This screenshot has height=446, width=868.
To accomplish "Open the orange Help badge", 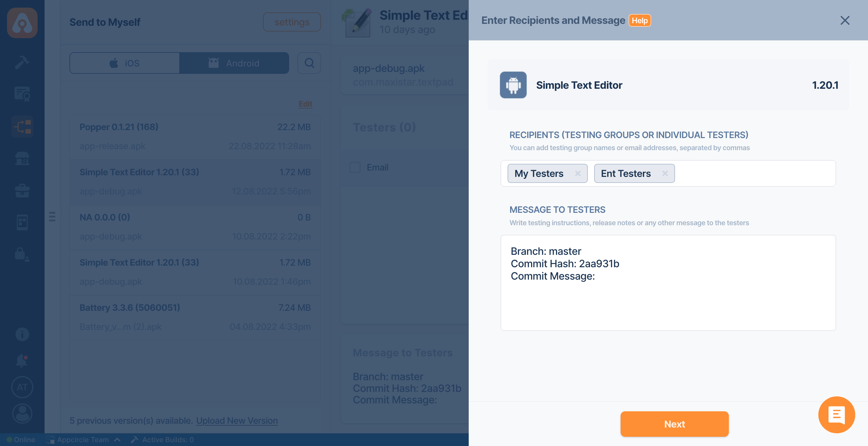I will point(640,21).
